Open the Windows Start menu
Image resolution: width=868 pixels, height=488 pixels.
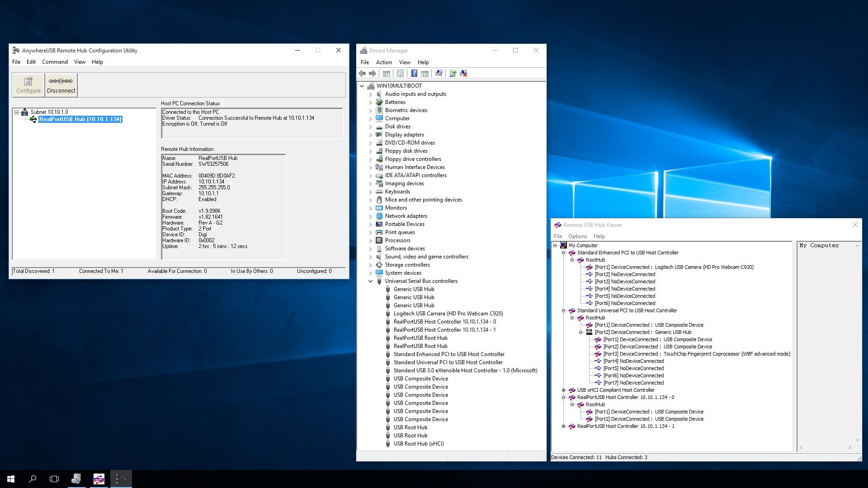11,479
